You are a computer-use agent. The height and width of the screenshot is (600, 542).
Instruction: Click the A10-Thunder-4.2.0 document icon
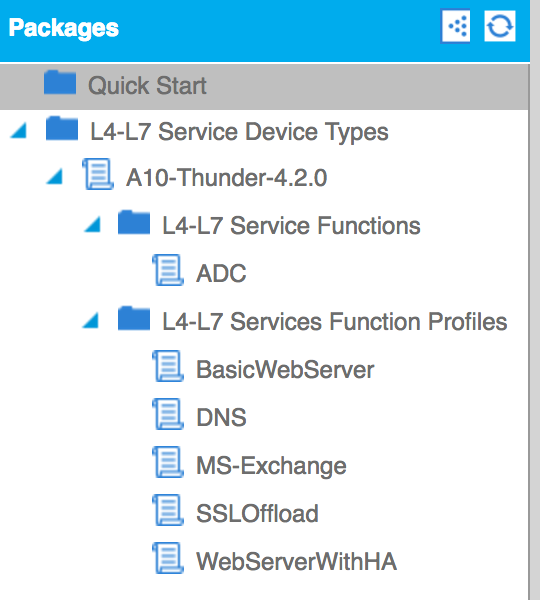[98, 174]
